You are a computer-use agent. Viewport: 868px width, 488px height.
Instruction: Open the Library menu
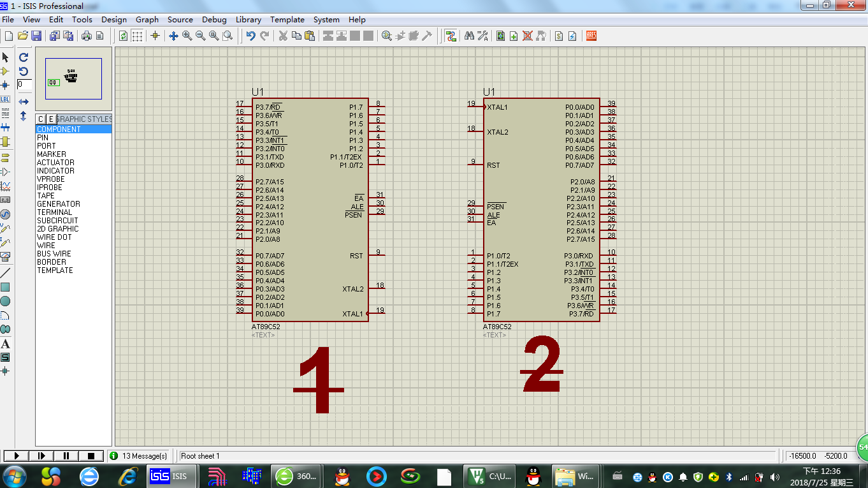click(x=249, y=20)
